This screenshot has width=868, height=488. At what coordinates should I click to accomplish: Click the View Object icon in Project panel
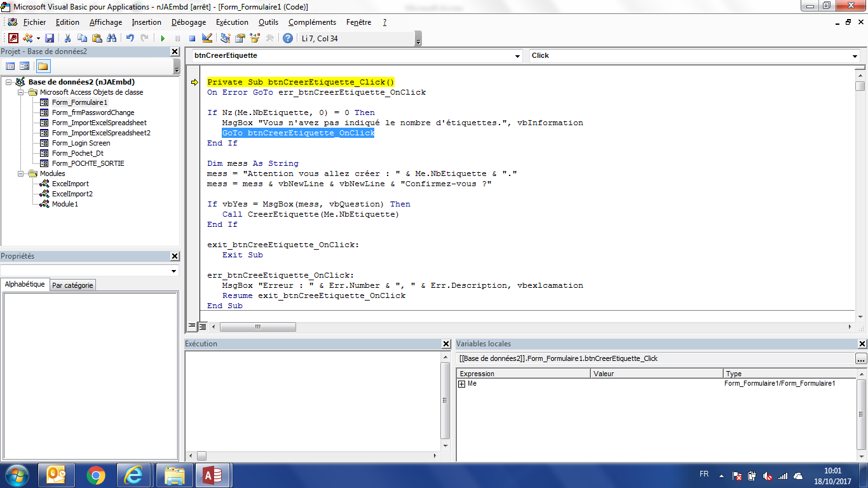25,66
